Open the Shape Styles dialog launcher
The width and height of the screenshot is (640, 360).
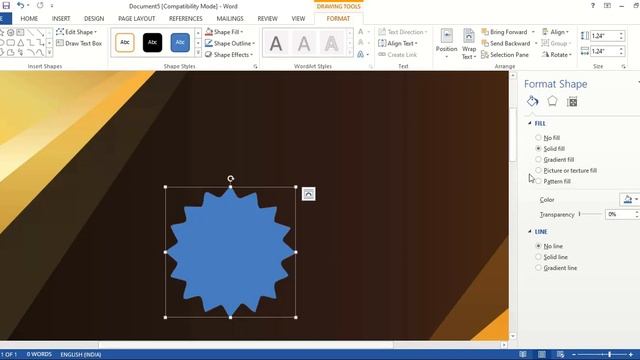point(256,67)
